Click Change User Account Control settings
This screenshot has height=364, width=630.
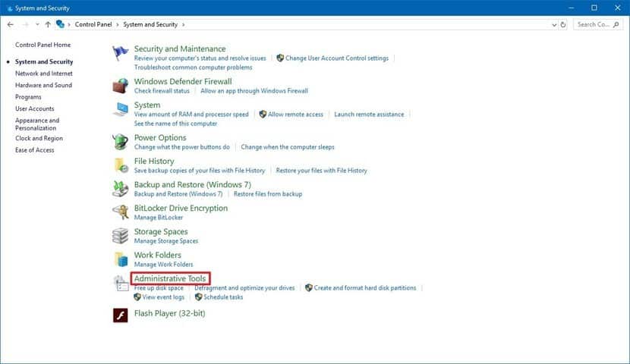coord(336,58)
